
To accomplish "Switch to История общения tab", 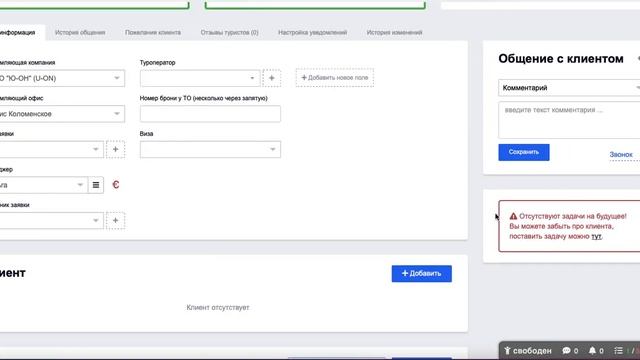I will pos(80,32).
